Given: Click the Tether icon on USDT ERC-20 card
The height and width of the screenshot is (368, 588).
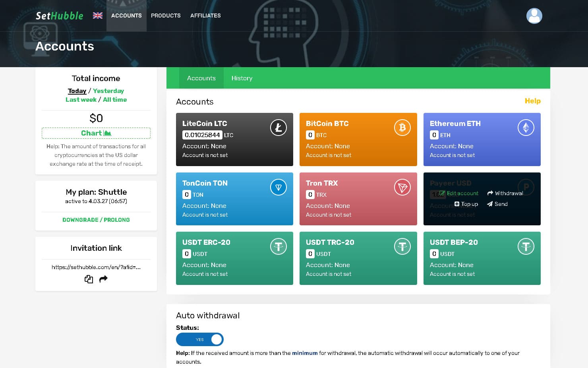Looking at the screenshot, I should [279, 246].
